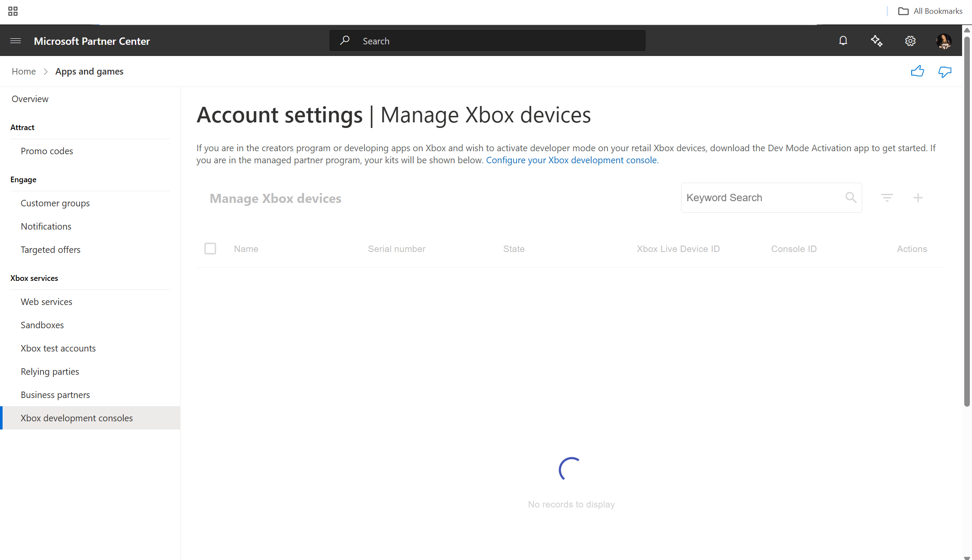The image size is (972, 560).
Task: Open the sparkle assistant icon
Action: click(876, 41)
